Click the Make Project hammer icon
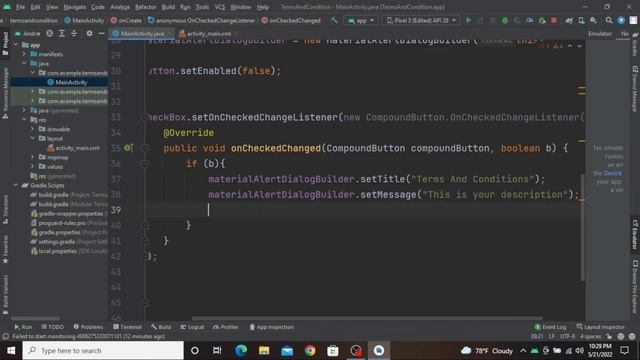The image size is (640, 360). coord(334,20)
